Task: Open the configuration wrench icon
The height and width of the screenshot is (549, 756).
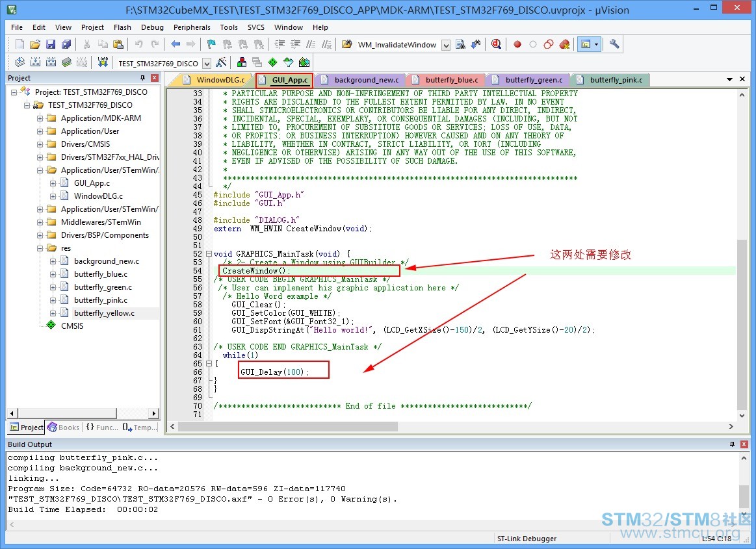Action: [x=614, y=44]
